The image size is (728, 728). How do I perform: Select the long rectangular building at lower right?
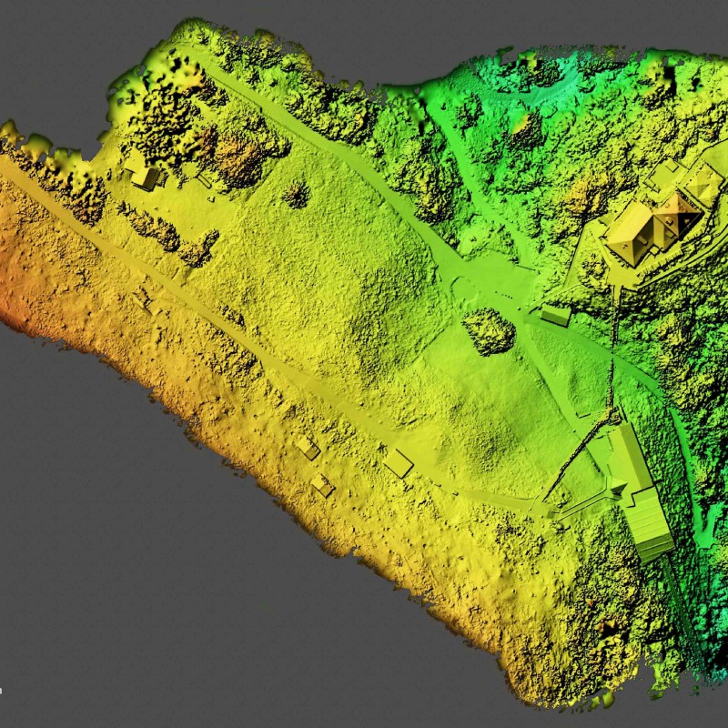pyautogui.click(x=642, y=491)
